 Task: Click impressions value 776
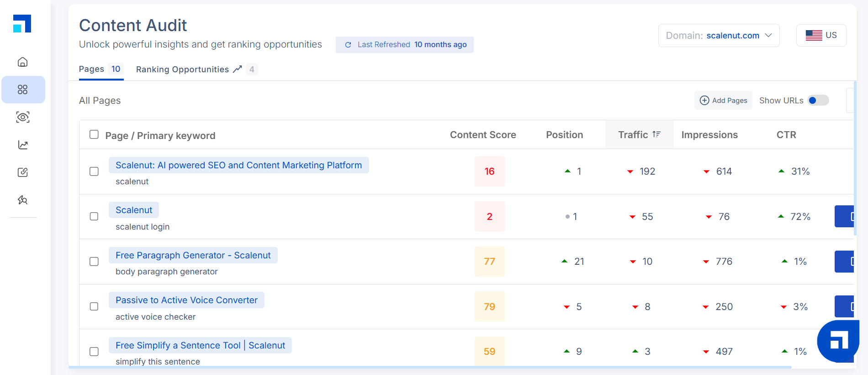[x=724, y=262]
